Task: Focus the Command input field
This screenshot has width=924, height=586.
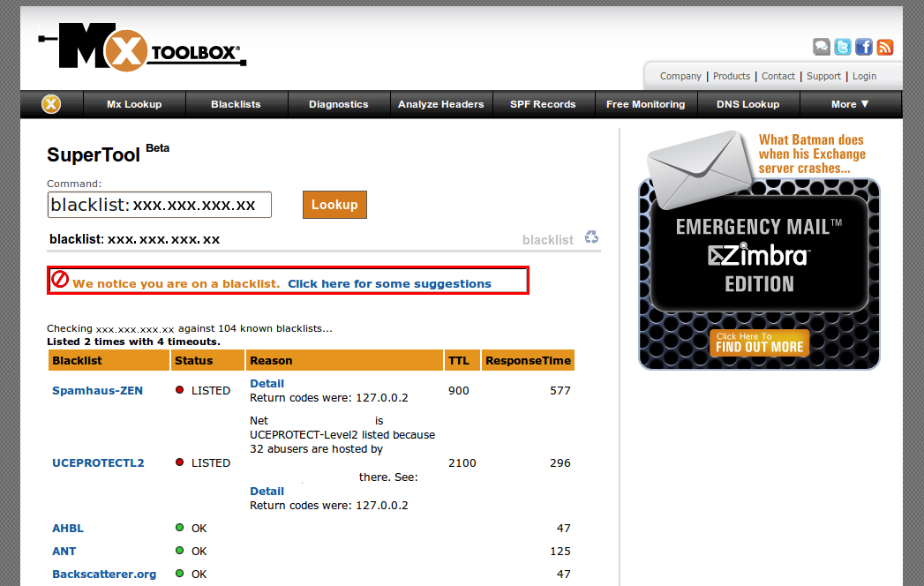Action: coord(159,205)
